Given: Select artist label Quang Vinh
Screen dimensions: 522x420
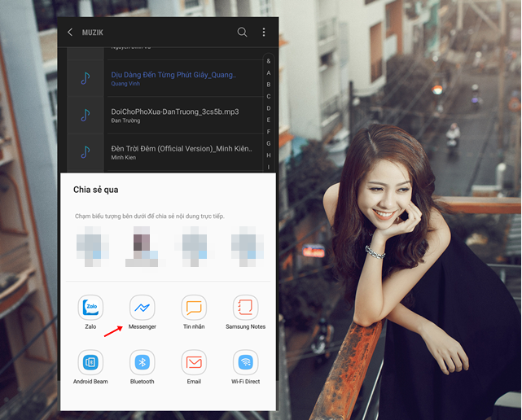Looking at the screenshot, I should (125, 84).
